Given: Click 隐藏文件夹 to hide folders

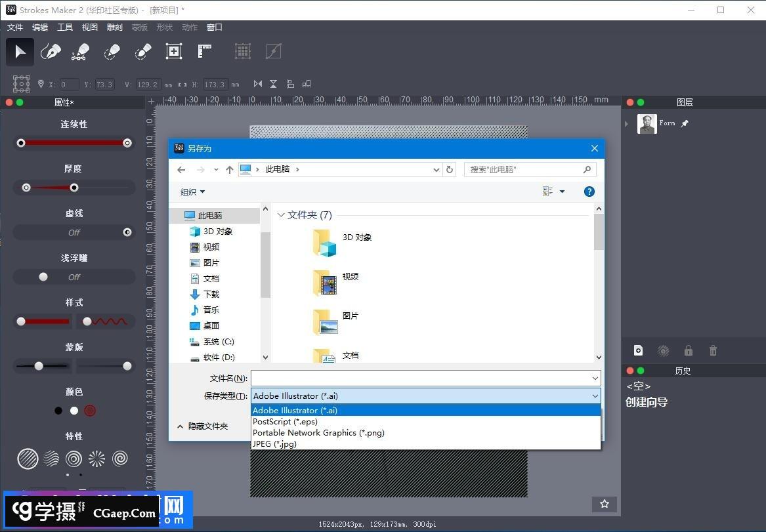Looking at the screenshot, I should click(x=202, y=426).
